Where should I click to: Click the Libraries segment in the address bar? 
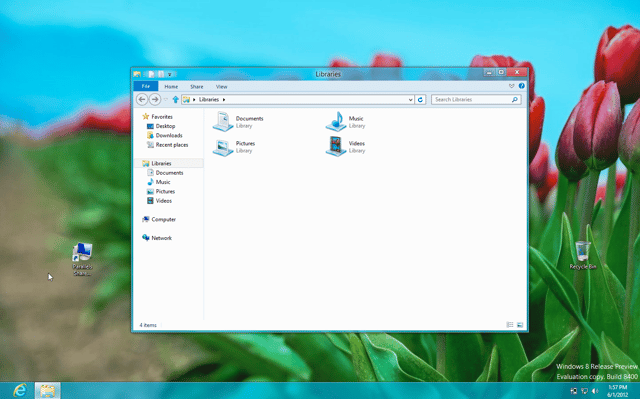[209, 100]
